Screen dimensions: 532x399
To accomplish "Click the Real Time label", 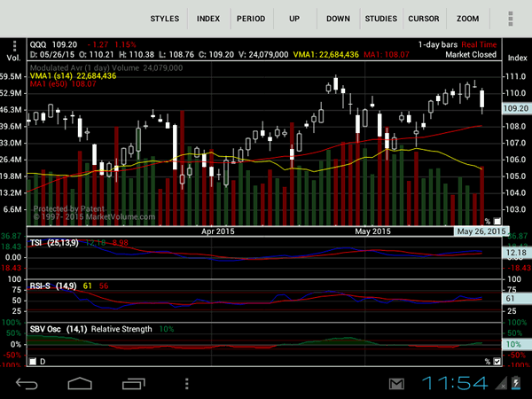I will click(x=479, y=44).
